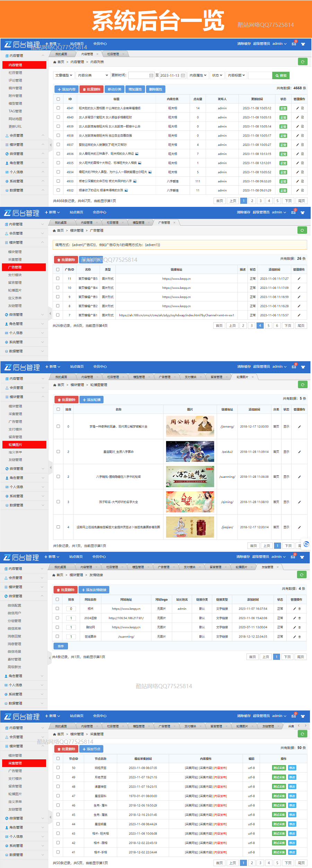Image resolution: width=312 pixels, height=868 pixels.
Task: Click the edit pencil for ad 首页横幅广告5
Action: coord(299,278)
